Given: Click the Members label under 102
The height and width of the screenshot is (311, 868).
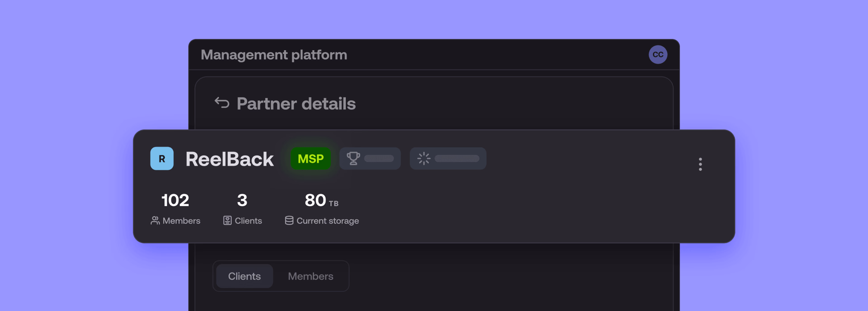Looking at the screenshot, I should pyautogui.click(x=181, y=221).
